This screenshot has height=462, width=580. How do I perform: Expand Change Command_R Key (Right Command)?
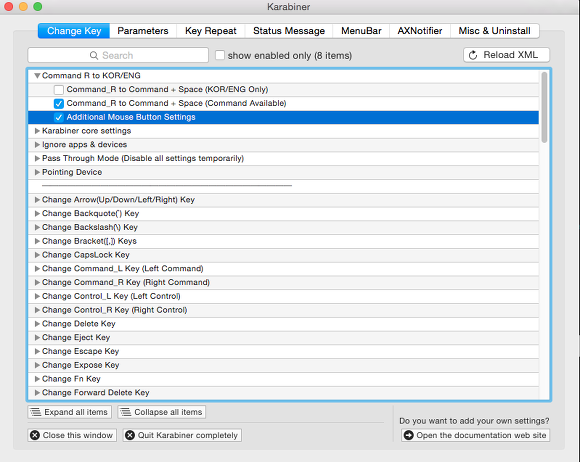click(x=37, y=283)
